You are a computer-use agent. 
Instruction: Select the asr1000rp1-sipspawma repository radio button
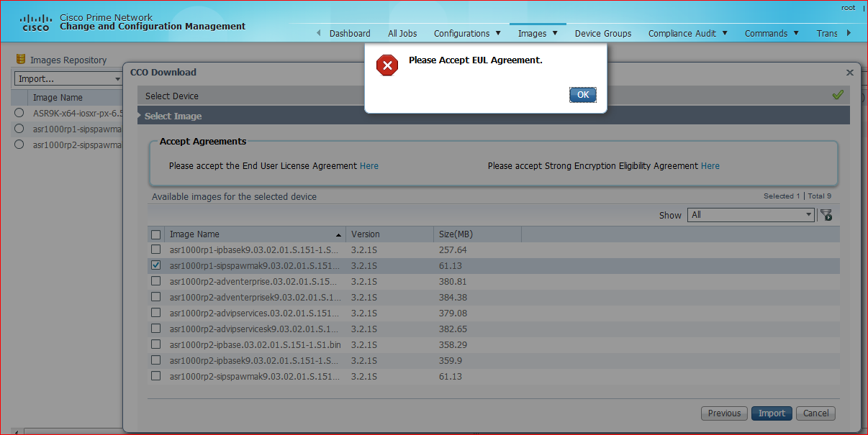19,129
